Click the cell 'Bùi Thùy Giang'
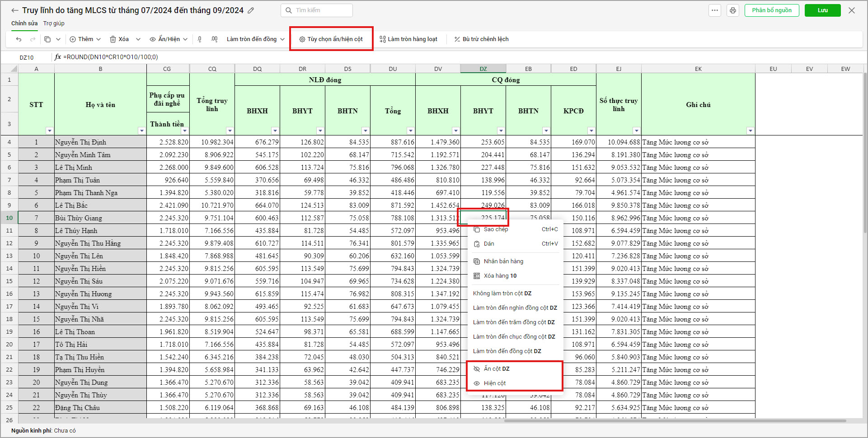 click(100, 218)
